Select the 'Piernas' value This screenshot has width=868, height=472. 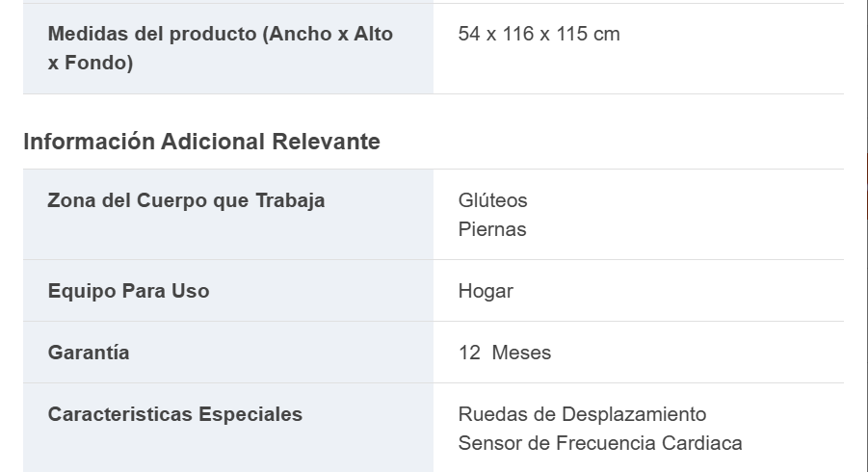click(491, 229)
